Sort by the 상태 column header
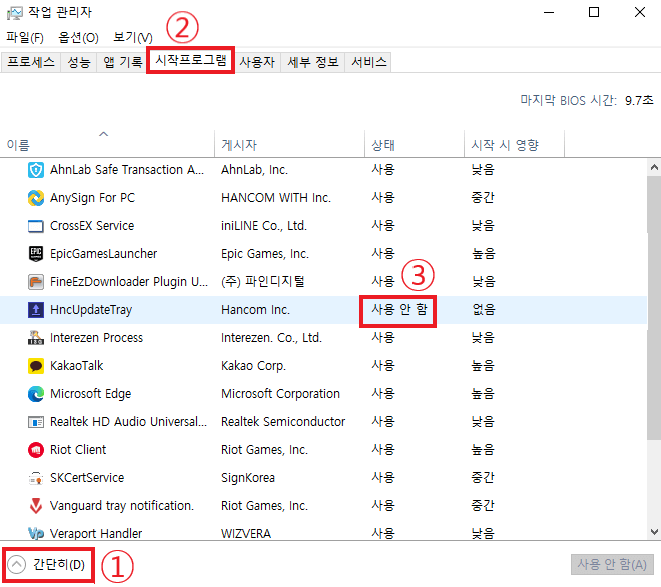The height and width of the screenshot is (587, 661). tap(414, 143)
